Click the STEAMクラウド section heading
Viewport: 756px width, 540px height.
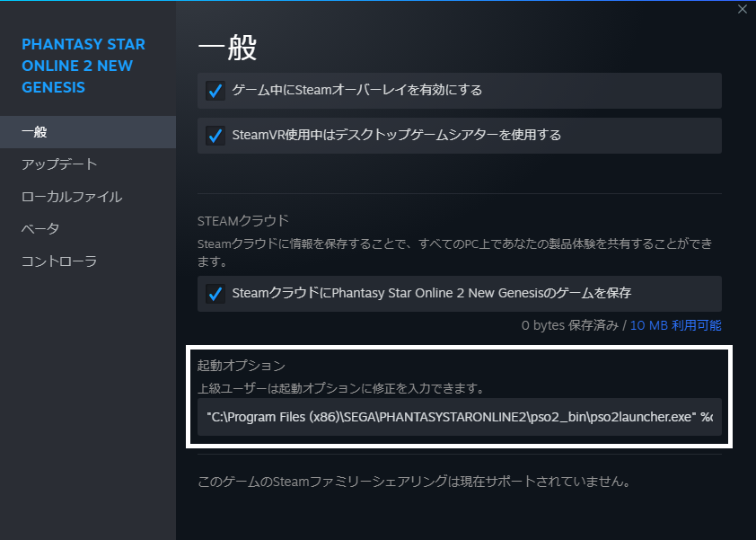pyautogui.click(x=243, y=221)
